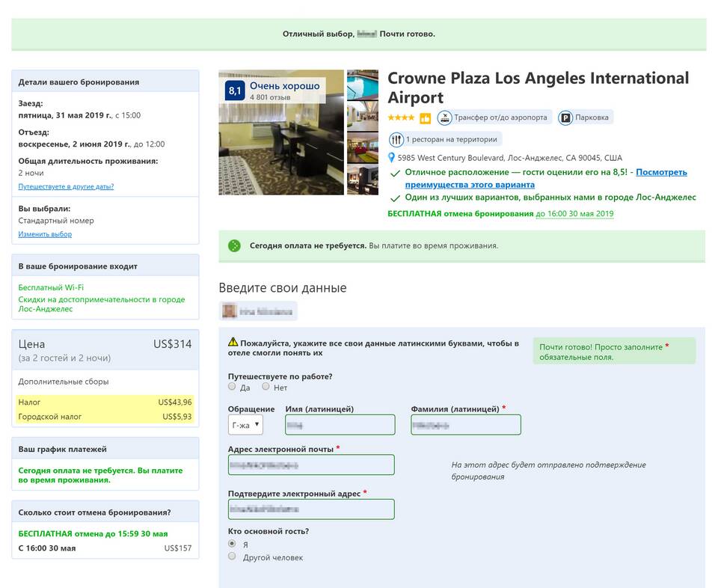Screen dimensions: 718x588
Task: Open the Обращение title dropdown
Action: (245, 425)
